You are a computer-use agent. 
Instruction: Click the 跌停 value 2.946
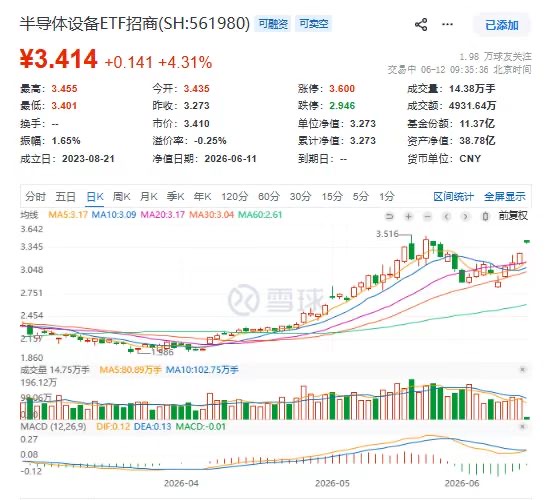click(342, 106)
